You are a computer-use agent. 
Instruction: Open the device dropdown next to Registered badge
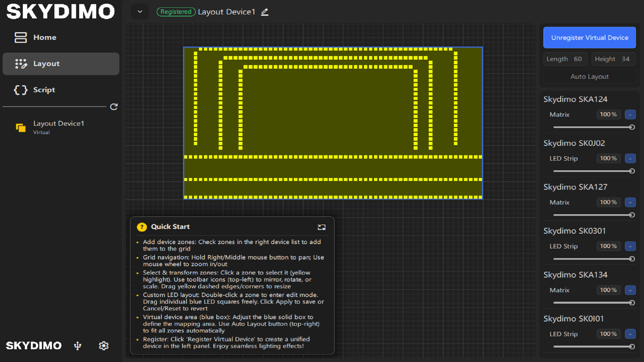tap(140, 11)
